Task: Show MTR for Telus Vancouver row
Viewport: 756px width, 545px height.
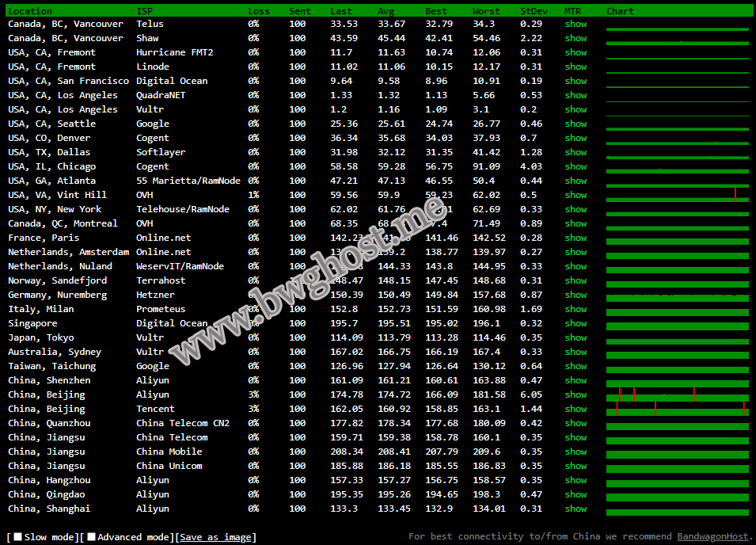Action: coord(576,24)
